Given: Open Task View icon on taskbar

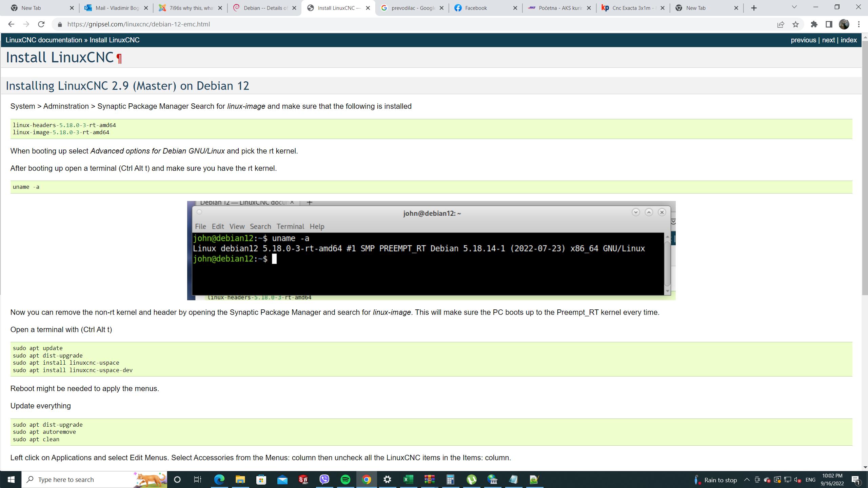Looking at the screenshot, I should pos(198,480).
